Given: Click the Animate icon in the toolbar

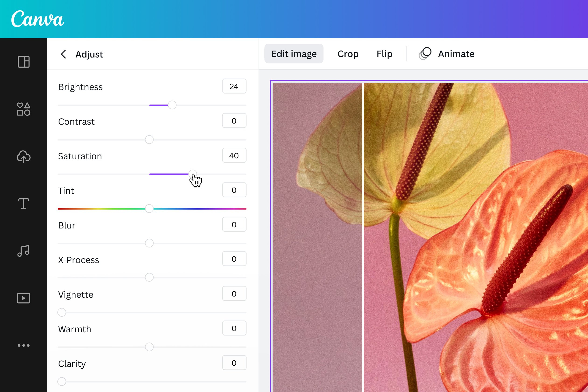Looking at the screenshot, I should (x=425, y=53).
